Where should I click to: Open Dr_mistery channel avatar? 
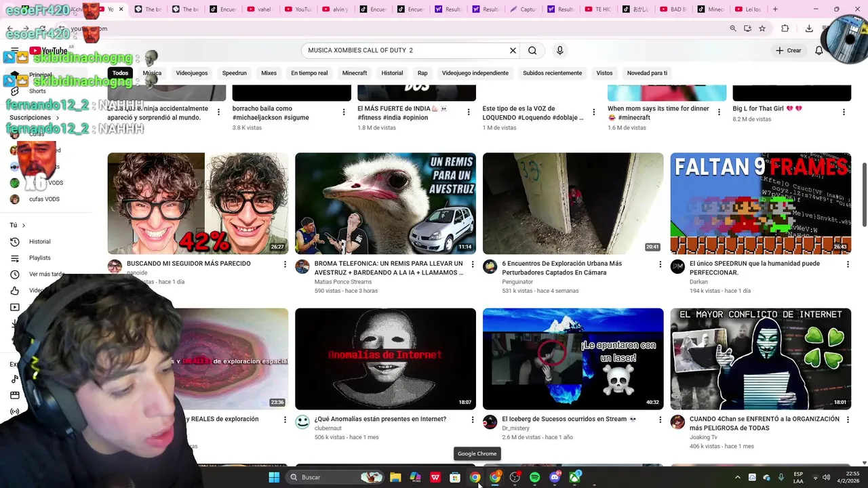click(490, 422)
